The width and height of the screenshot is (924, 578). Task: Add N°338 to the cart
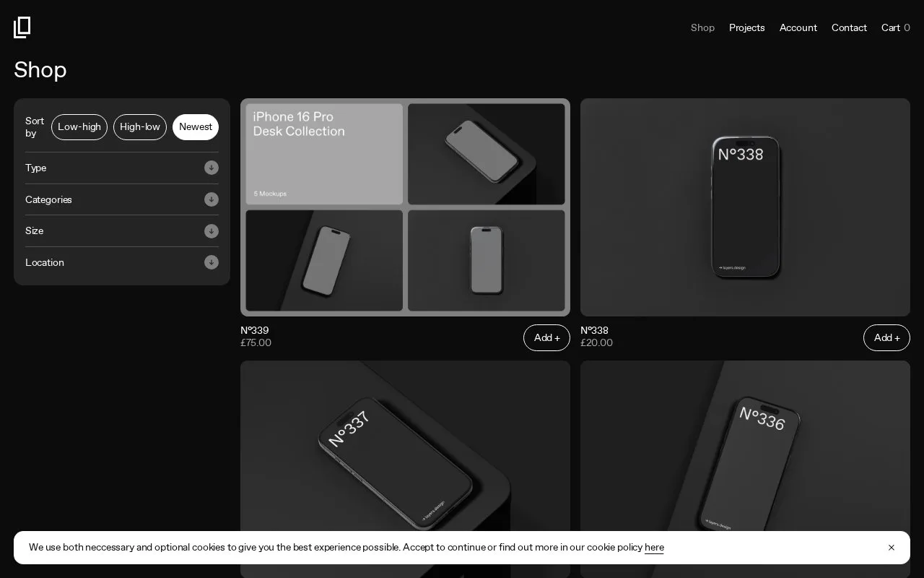pos(886,338)
